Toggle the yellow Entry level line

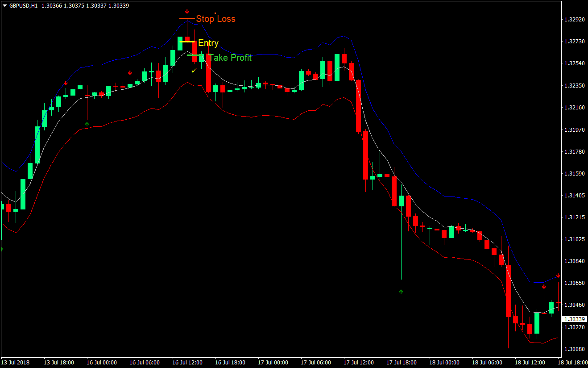pos(187,42)
